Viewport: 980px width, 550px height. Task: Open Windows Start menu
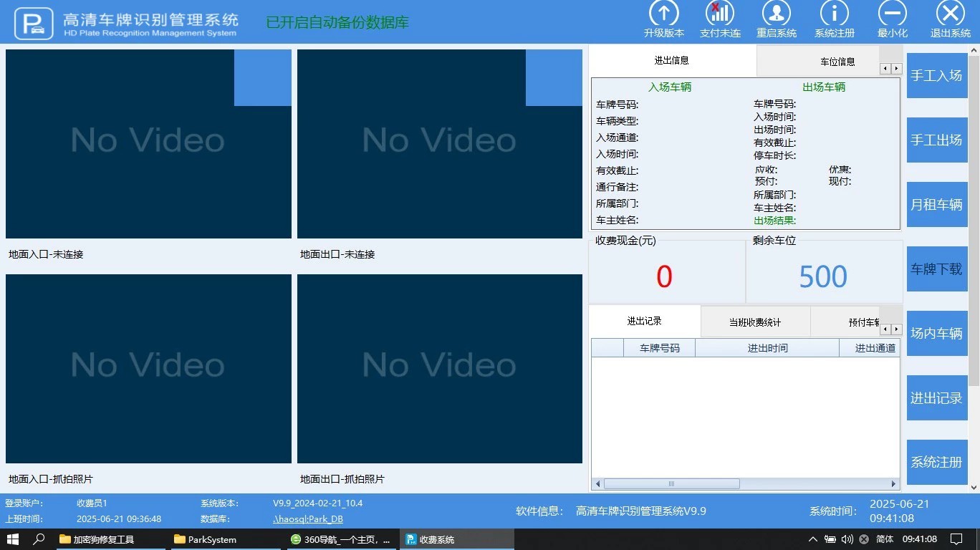coord(12,539)
